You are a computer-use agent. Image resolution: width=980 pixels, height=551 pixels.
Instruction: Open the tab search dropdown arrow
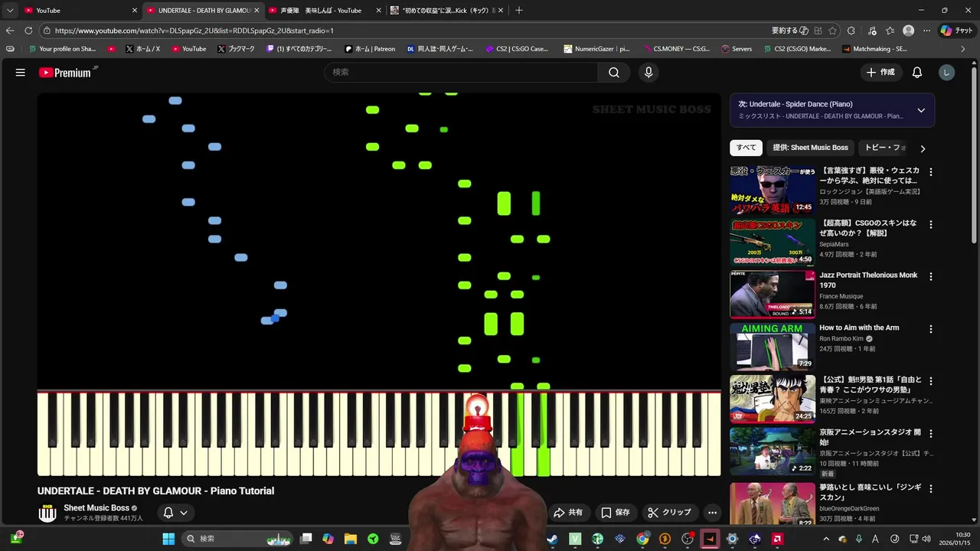point(10,11)
